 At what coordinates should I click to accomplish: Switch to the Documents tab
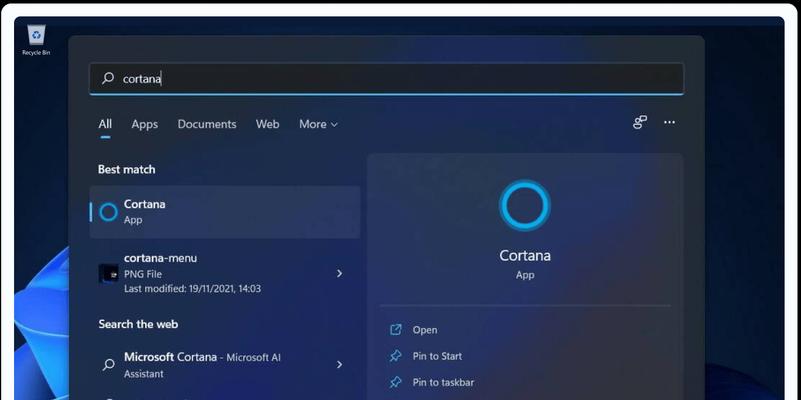207,124
